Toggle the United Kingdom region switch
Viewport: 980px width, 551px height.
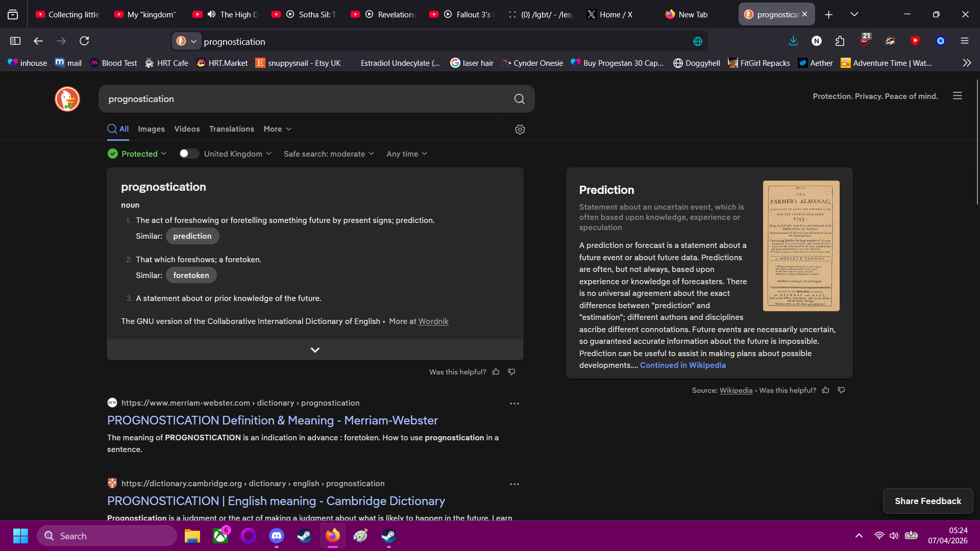(188, 154)
